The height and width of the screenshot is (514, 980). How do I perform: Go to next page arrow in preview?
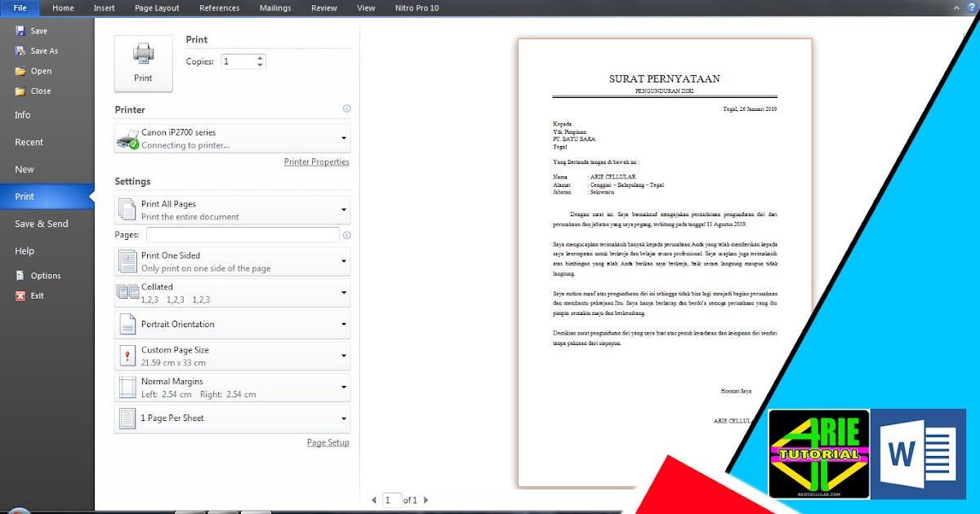[x=425, y=500]
